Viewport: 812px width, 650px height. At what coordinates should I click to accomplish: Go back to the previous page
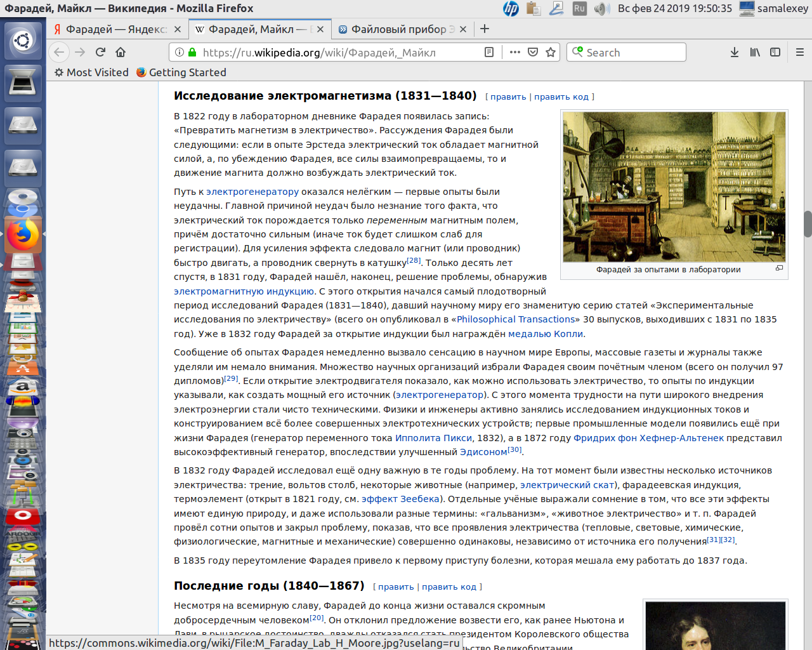(59, 52)
